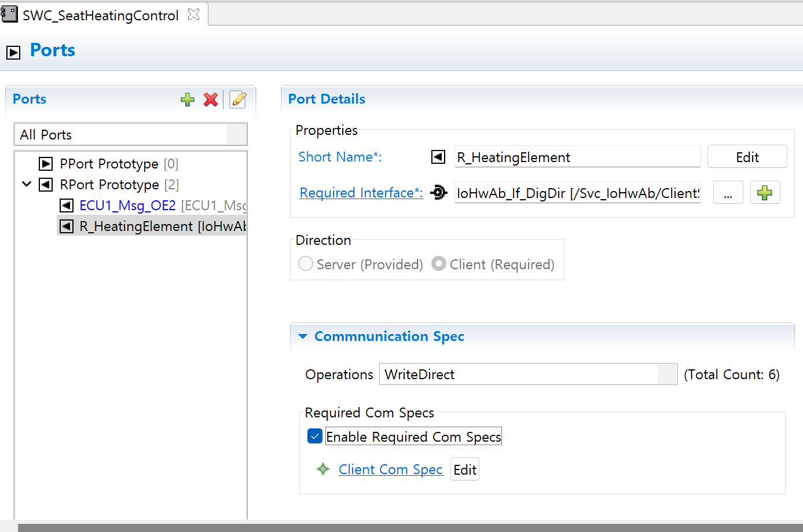Click the Ports section header arrow icon
The height and width of the screenshot is (532, 803).
tap(13, 52)
